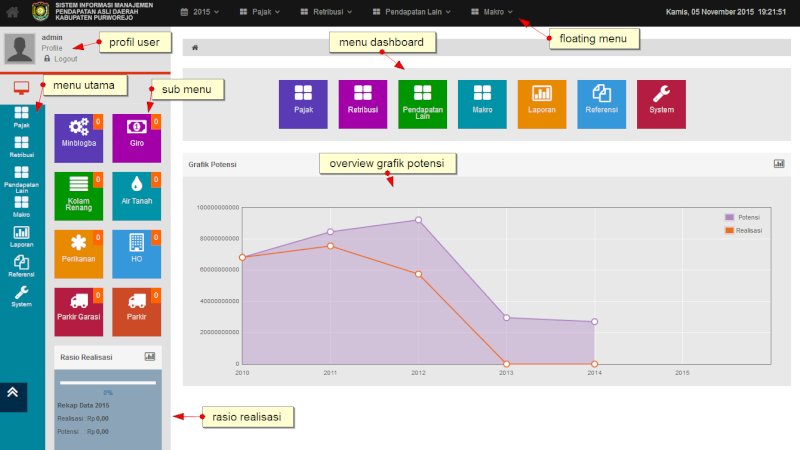Viewport: 800px width, 450px height.
Task: Open the red System wrench tile
Action: (x=661, y=104)
